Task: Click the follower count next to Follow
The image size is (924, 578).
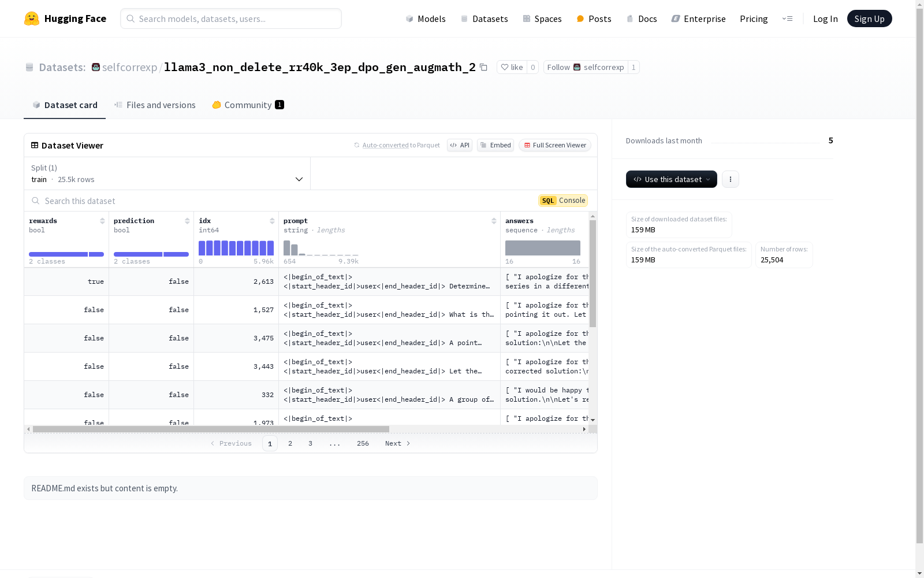Action: (x=634, y=67)
